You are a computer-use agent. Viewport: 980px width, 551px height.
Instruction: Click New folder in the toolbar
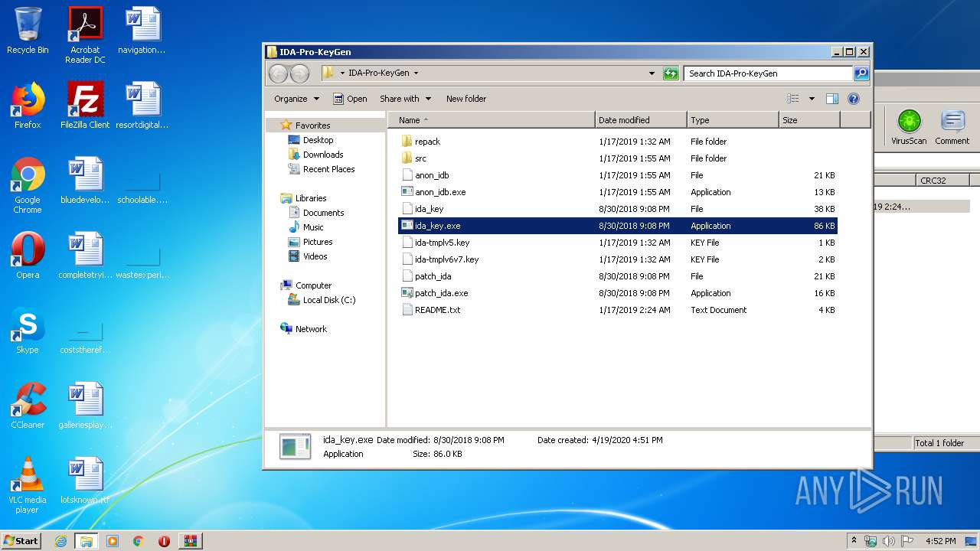(x=466, y=99)
